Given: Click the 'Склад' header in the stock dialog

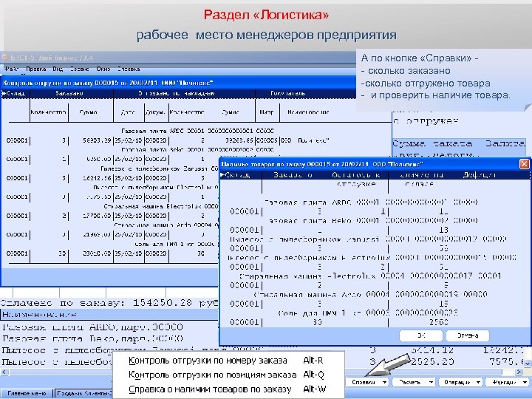Looking at the screenshot, I should (x=237, y=175).
